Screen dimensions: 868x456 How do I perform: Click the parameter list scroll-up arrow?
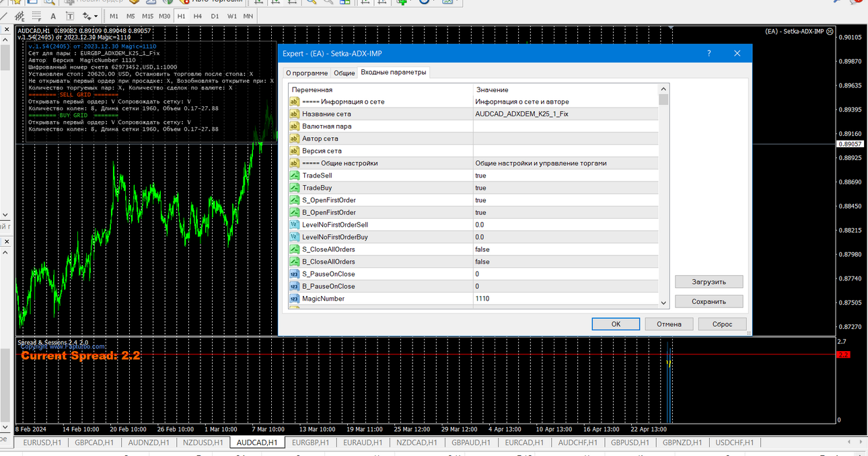(664, 88)
